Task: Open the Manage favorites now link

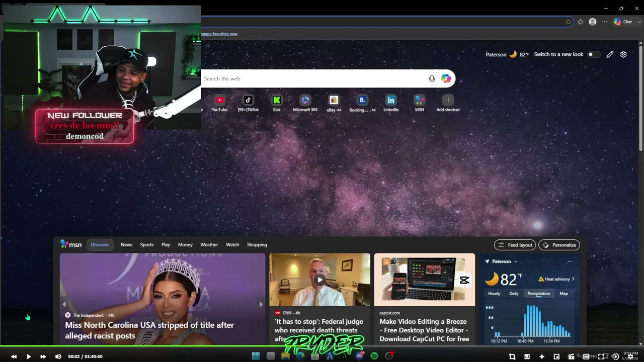Action: 219,34
